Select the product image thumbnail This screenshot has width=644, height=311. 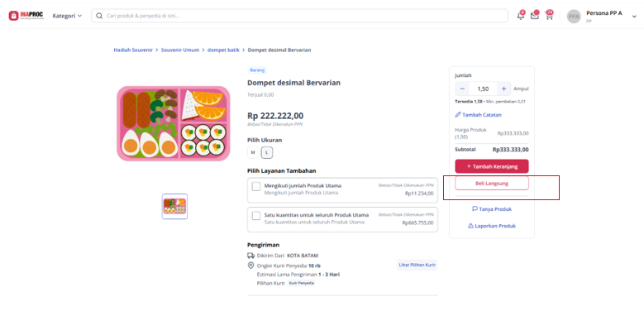click(174, 206)
